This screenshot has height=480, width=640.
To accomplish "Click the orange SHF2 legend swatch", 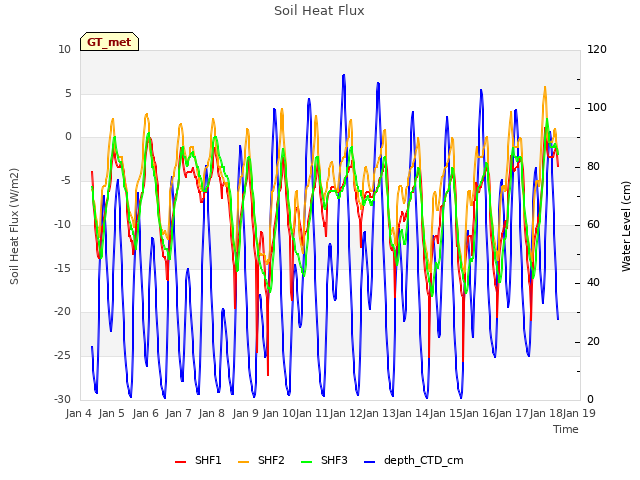I will 243,462.
